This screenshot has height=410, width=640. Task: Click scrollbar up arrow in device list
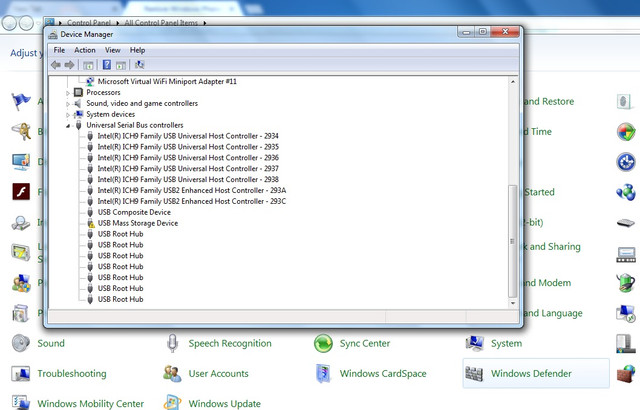(513, 82)
